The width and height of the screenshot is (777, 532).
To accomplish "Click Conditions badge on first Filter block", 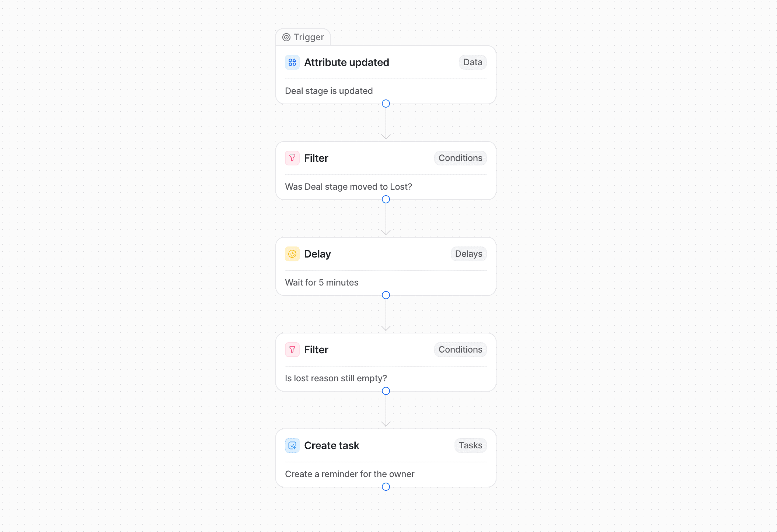I will 460,158.
